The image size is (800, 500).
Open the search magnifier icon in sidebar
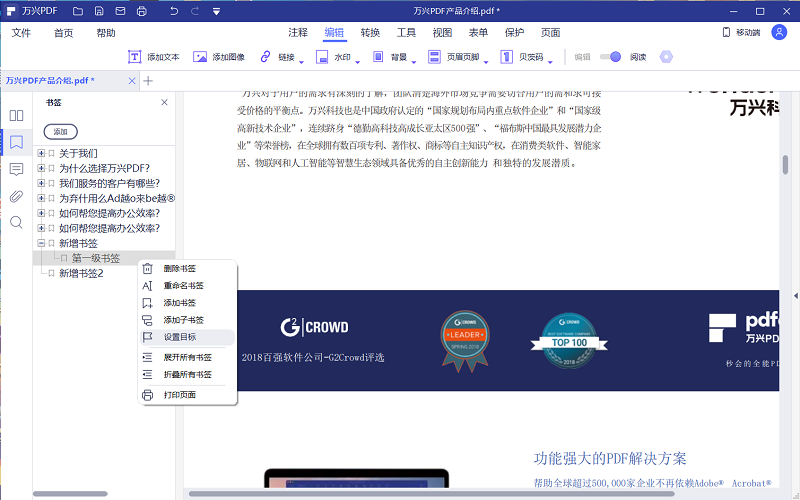(x=16, y=222)
